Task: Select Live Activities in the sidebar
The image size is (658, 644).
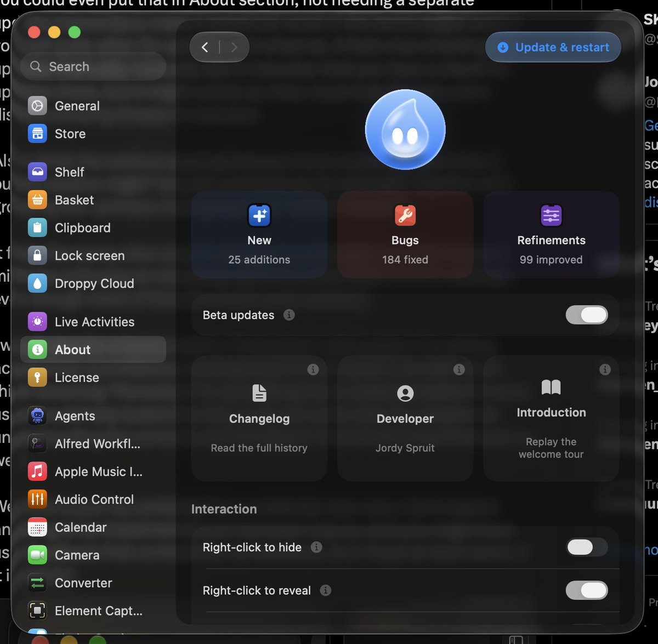Action: pyautogui.click(x=93, y=322)
